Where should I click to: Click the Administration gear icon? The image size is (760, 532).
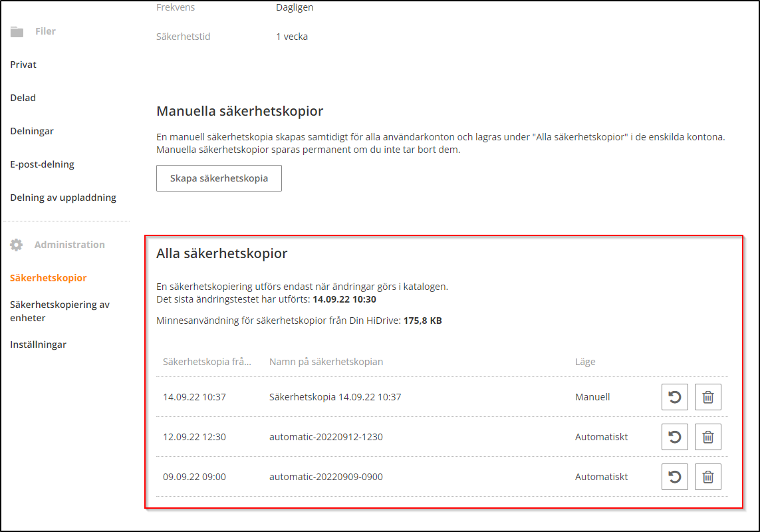[x=17, y=245]
